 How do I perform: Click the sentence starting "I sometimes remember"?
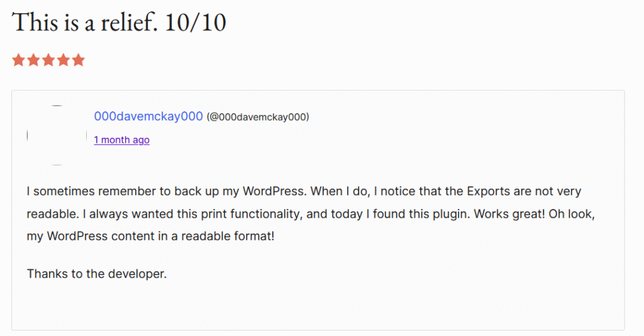pyautogui.click(x=113, y=191)
